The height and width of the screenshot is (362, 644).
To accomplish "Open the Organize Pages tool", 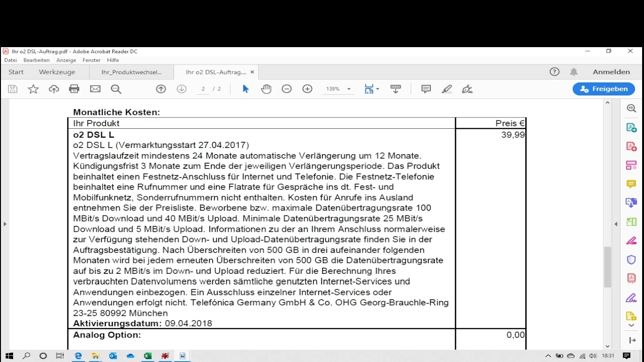I will click(x=631, y=222).
